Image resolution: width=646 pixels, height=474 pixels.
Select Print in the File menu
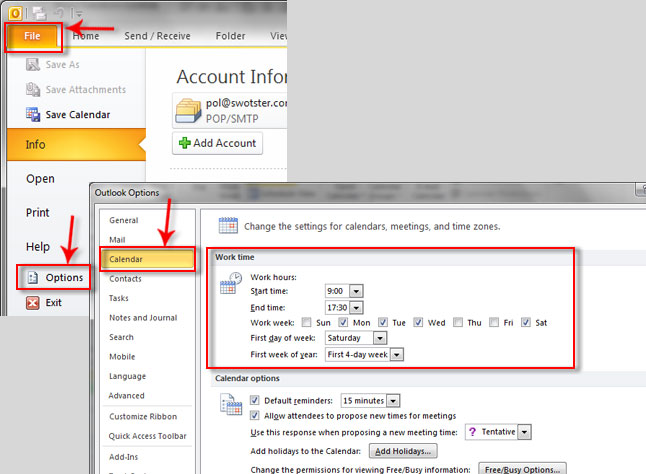37,212
